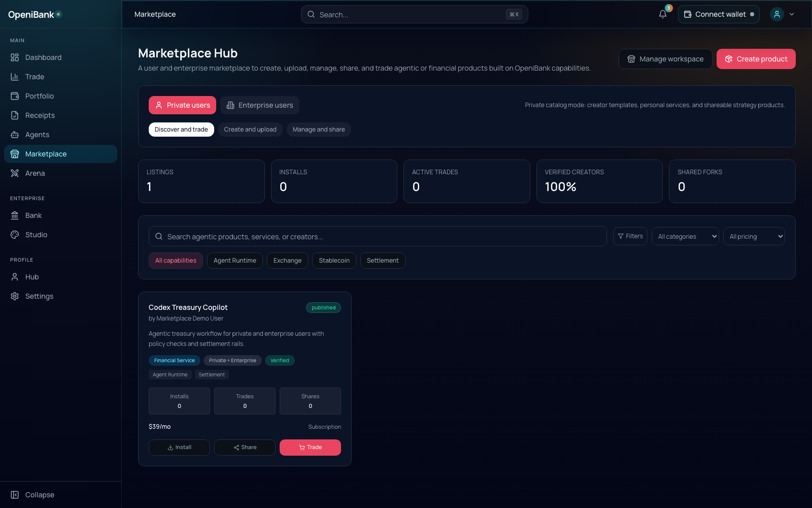Image resolution: width=812 pixels, height=508 pixels.
Task: Open the Filters panel
Action: (x=630, y=236)
